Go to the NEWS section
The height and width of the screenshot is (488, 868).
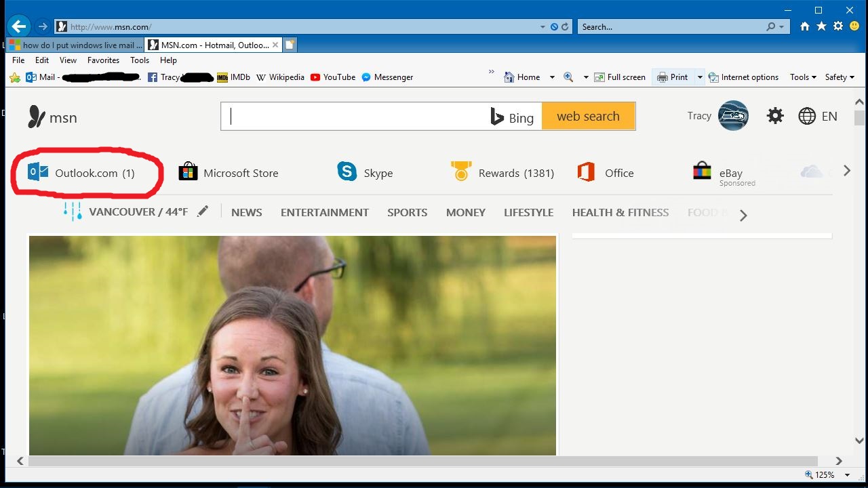(x=246, y=212)
